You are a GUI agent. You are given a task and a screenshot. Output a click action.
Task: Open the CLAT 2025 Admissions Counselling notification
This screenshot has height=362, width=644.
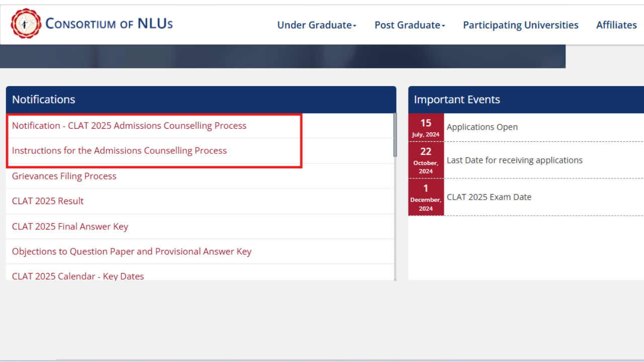click(129, 125)
